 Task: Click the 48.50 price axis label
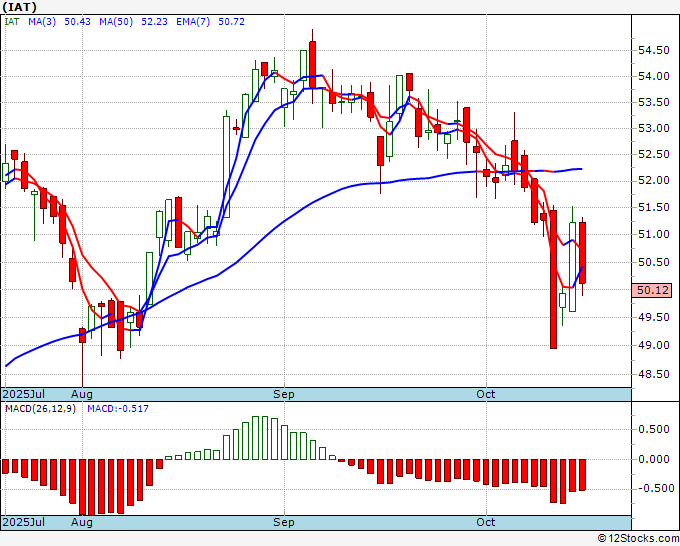654,374
